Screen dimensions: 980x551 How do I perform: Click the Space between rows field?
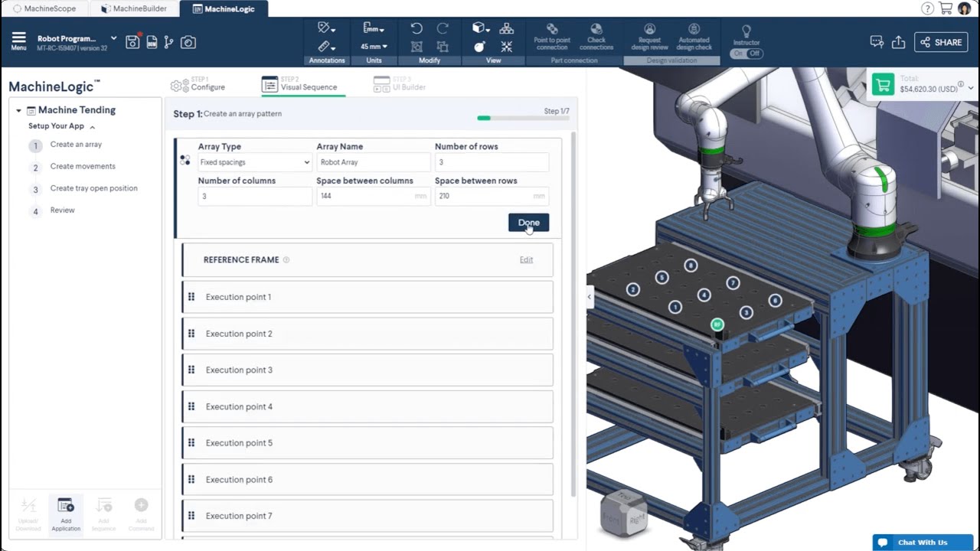(492, 196)
